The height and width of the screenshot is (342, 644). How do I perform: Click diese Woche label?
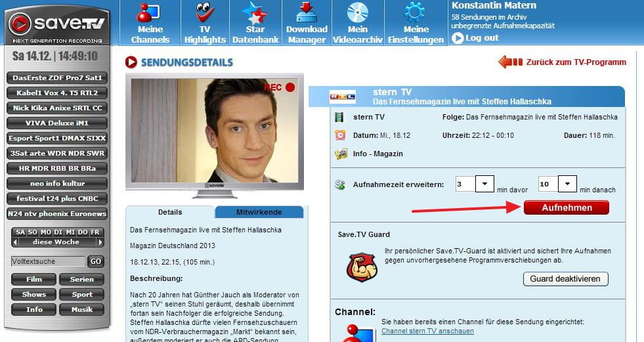[56, 242]
